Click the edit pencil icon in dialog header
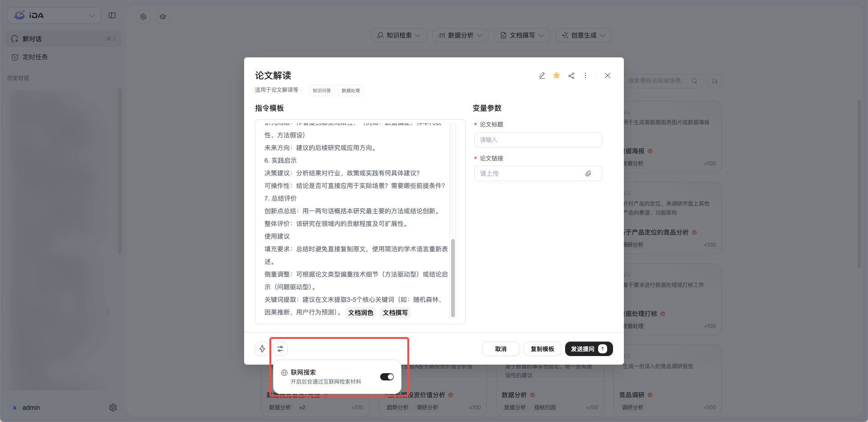 (542, 75)
